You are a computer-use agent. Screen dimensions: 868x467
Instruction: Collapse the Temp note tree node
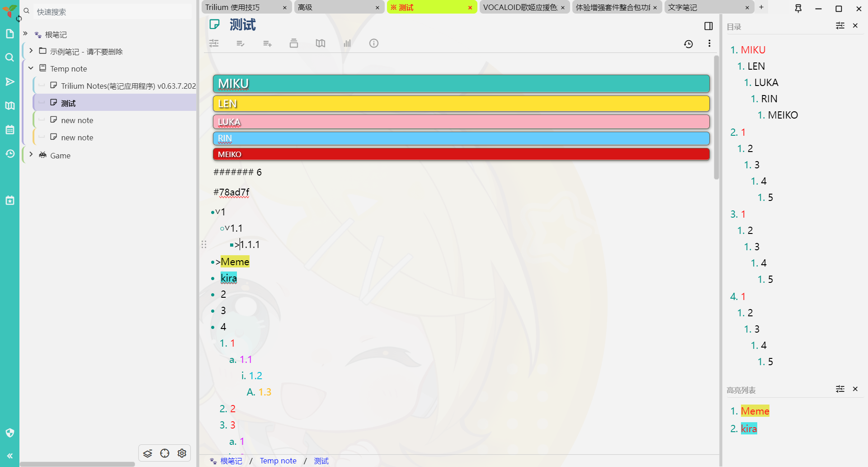(x=31, y=68)
